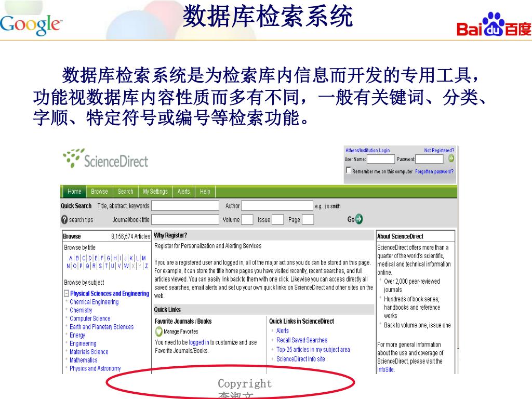Open the Computer Science subject

tap(90, 318)
